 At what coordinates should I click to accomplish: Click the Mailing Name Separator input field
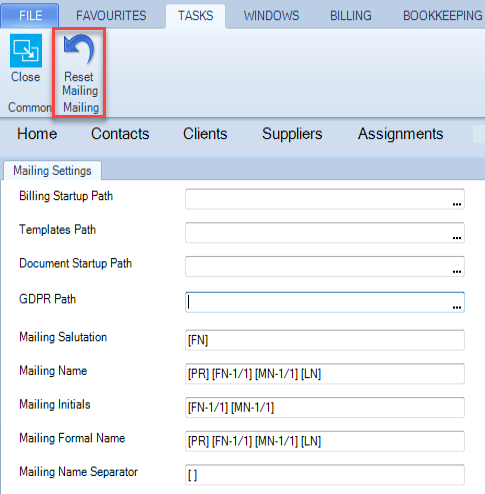click(325, 475)
